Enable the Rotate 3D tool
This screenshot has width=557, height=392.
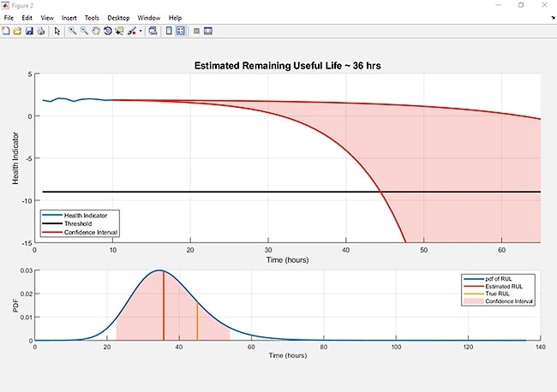108,31
